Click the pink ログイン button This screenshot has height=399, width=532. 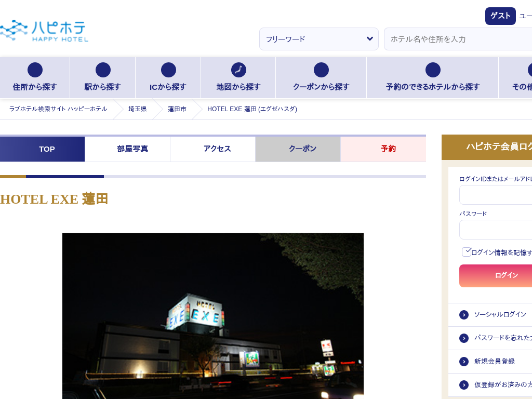point(496,275)
